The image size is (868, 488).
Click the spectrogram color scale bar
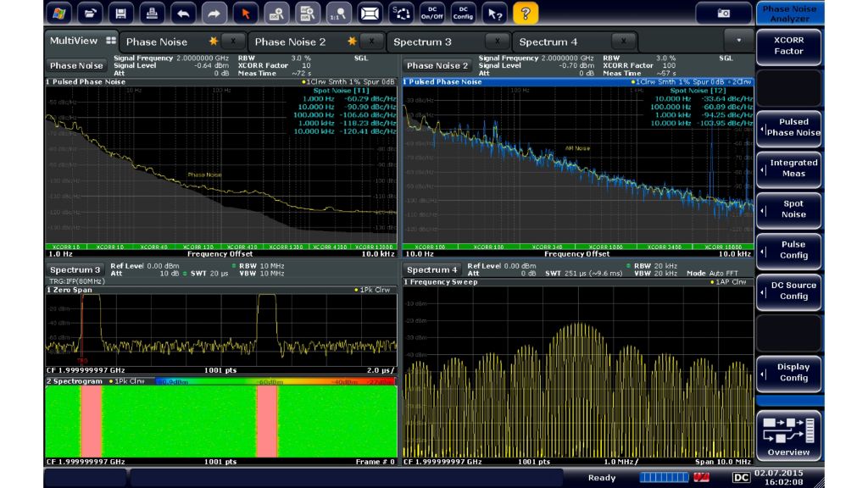275,381
